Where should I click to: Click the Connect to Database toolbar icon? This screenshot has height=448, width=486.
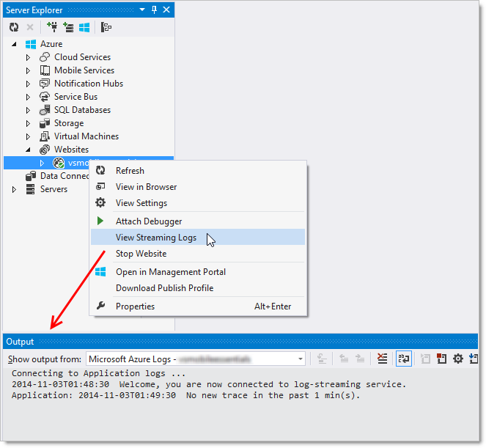pyautogui.click(x=52, y=27)
